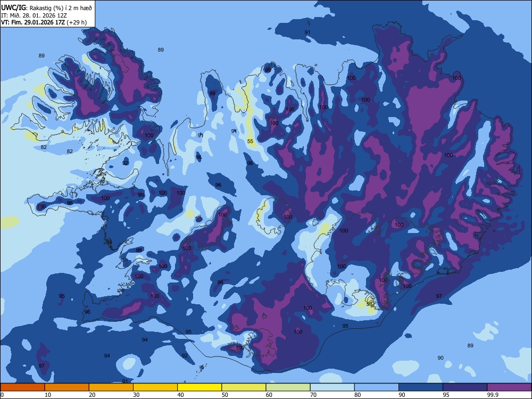The image size is (532, 399).
Task: Click the 80–90 light blue legend swatch
Action: 377,387
